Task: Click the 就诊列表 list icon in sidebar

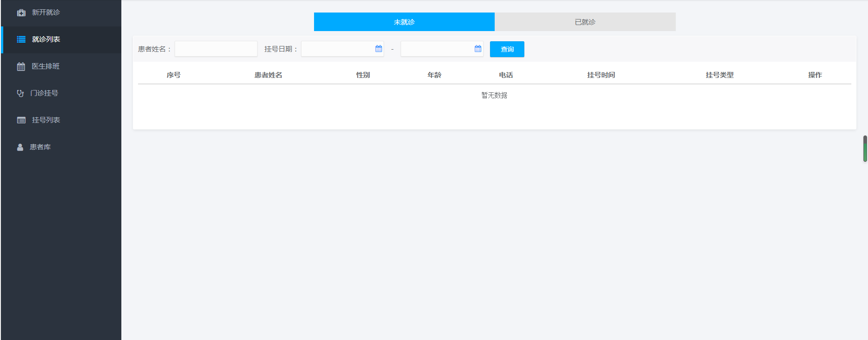Action: point(21,39)
